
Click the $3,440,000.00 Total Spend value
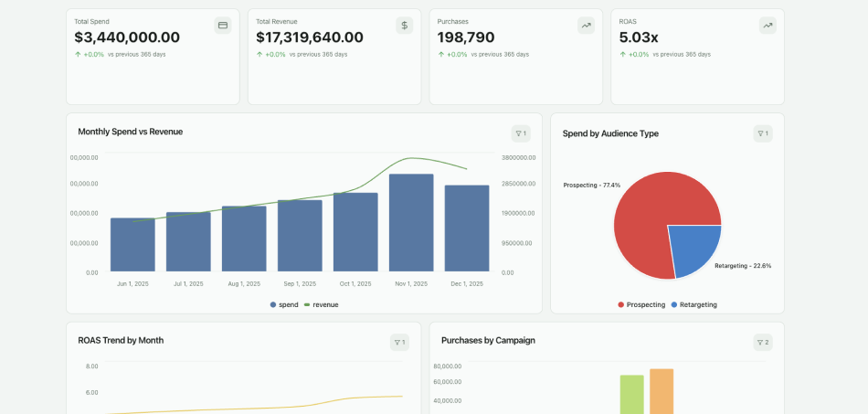tap(127, 37)
